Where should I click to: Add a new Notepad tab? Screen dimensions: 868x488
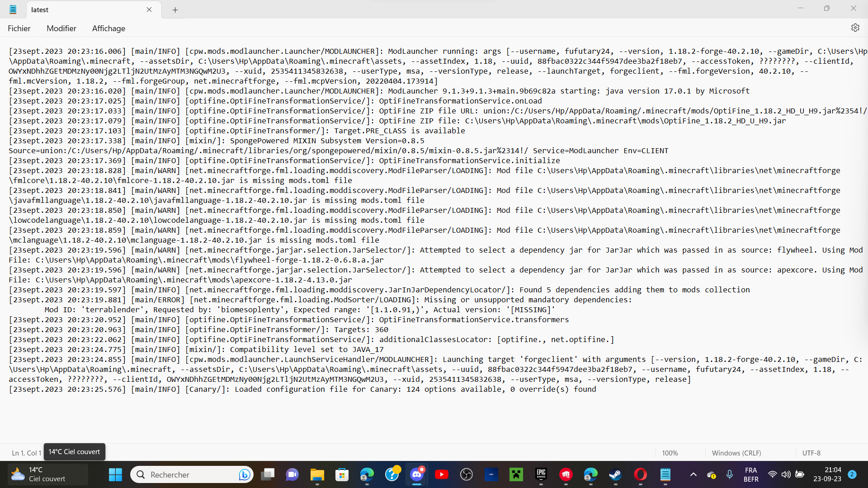pos(175,9)
